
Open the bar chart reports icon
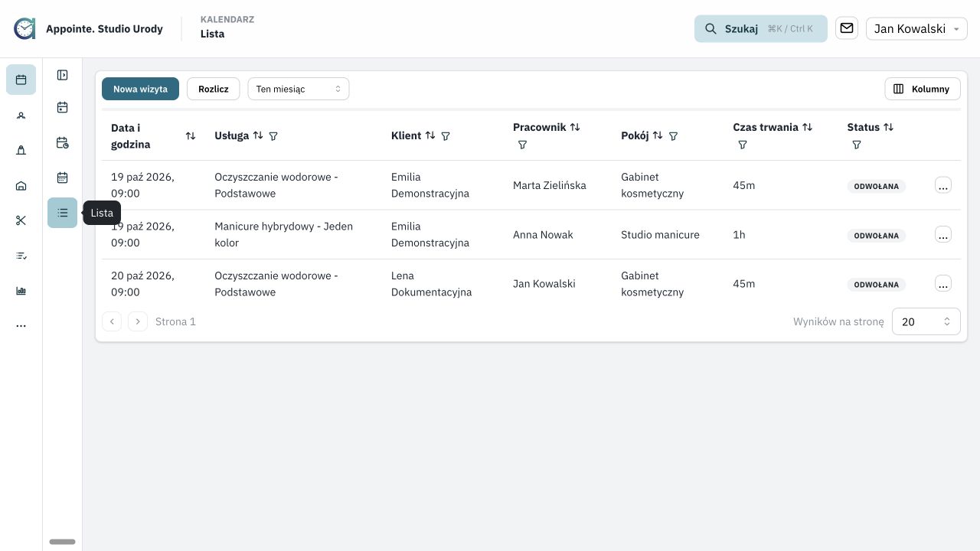pos(21,291)
